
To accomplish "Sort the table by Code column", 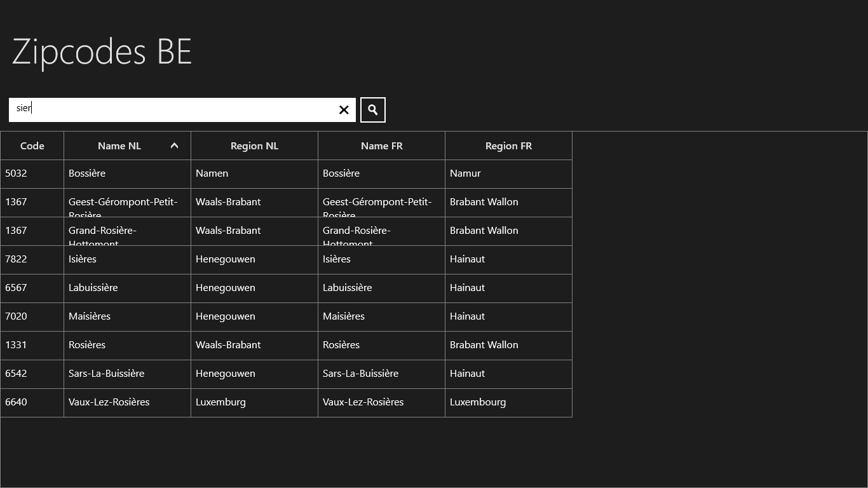I will click(x=32, y=146).
